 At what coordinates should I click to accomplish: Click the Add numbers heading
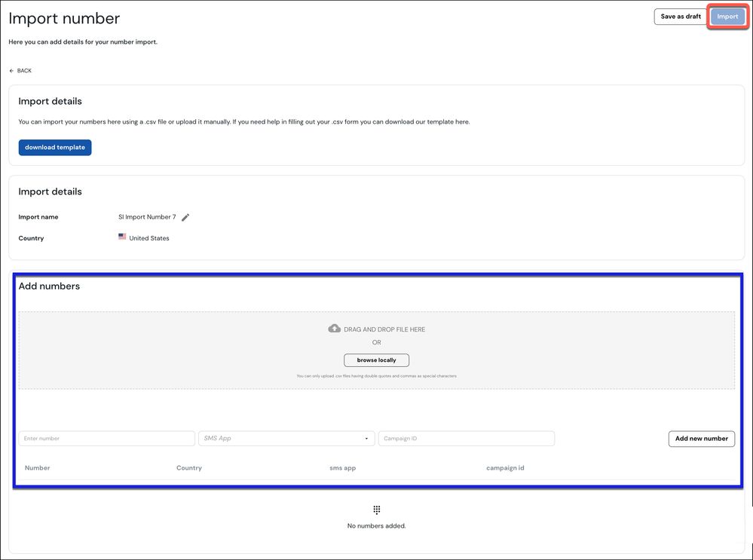point(49,286)
